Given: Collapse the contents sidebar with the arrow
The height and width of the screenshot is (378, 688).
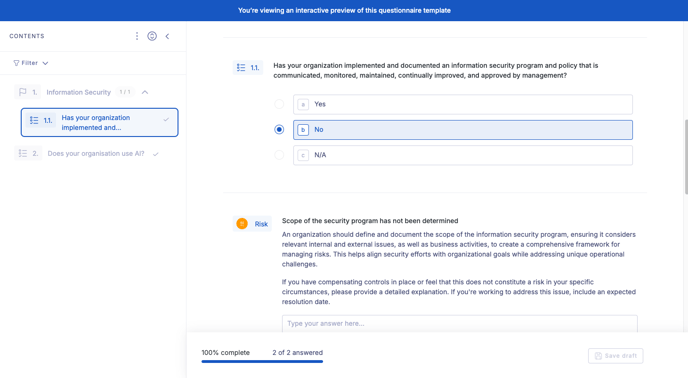Looking at the screenshot, I should [167, 36].
